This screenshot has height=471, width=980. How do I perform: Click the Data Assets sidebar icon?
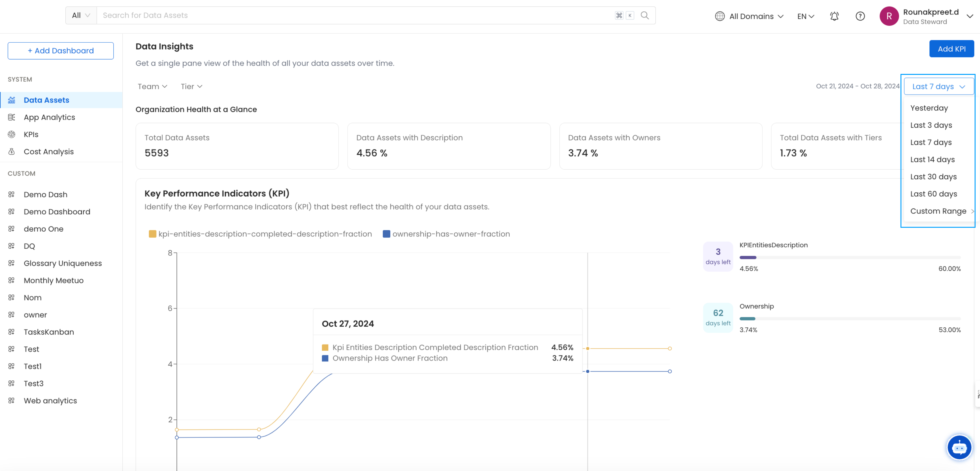[11, 100]
